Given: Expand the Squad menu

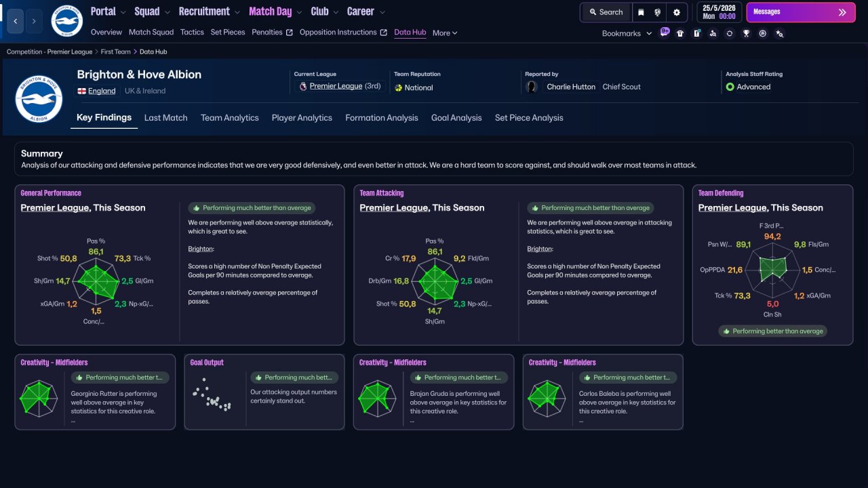Looking at the screenshot, I should point(153,12).
